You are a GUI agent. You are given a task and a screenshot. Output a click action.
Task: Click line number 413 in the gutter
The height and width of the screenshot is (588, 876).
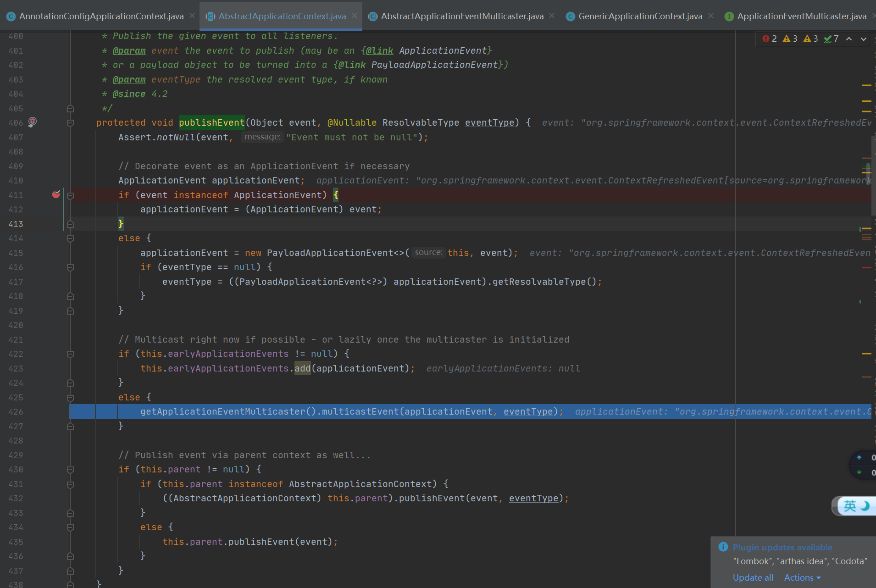16,224
